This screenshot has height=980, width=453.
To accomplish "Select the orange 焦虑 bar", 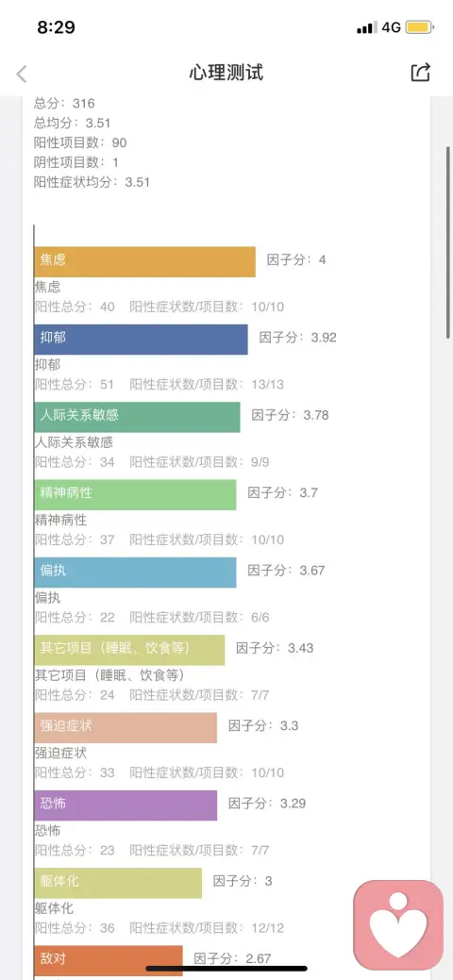I will [x=145, y=262].
